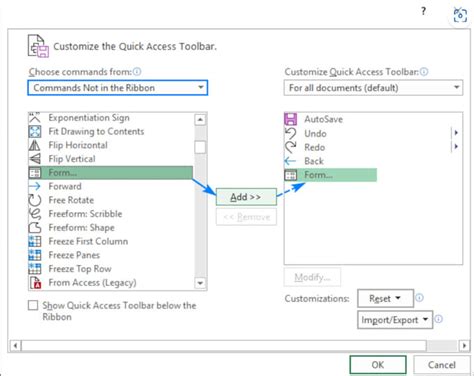
Task: Select the Form icon in toolbar list
Action: (x=290, y=175)
